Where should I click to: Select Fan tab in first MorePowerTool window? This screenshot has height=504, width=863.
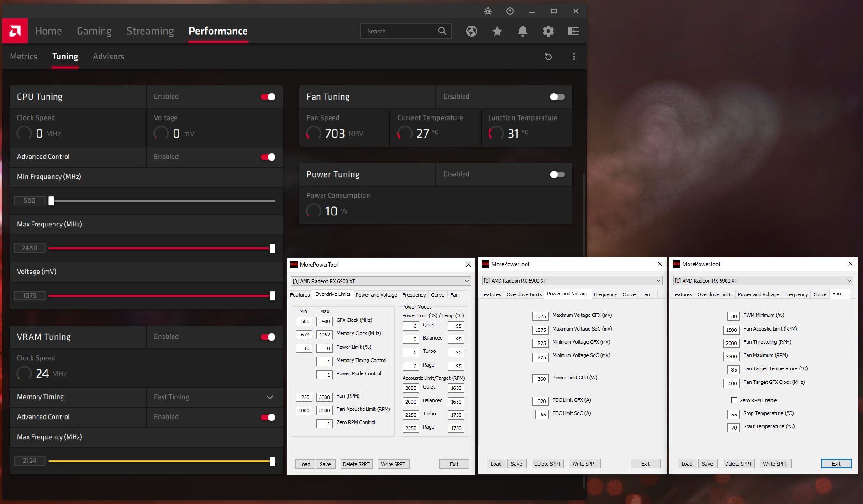coord(454,295)
